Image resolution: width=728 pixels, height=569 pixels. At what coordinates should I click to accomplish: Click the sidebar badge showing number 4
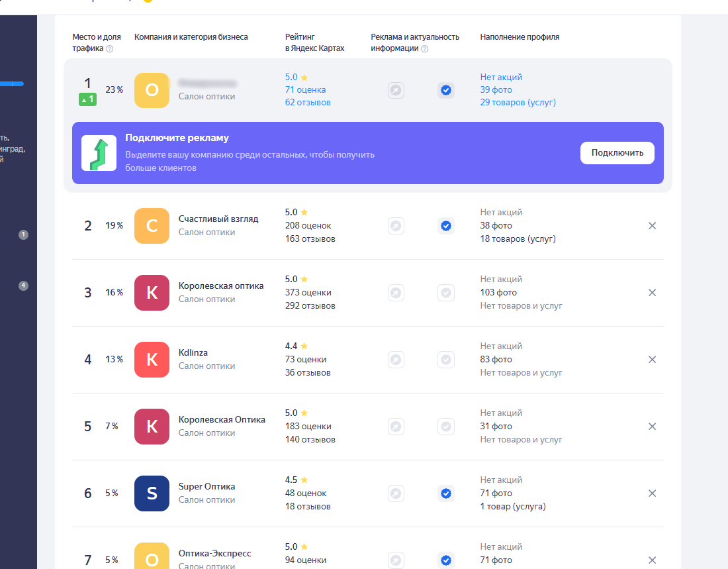(x=24, y=285)
